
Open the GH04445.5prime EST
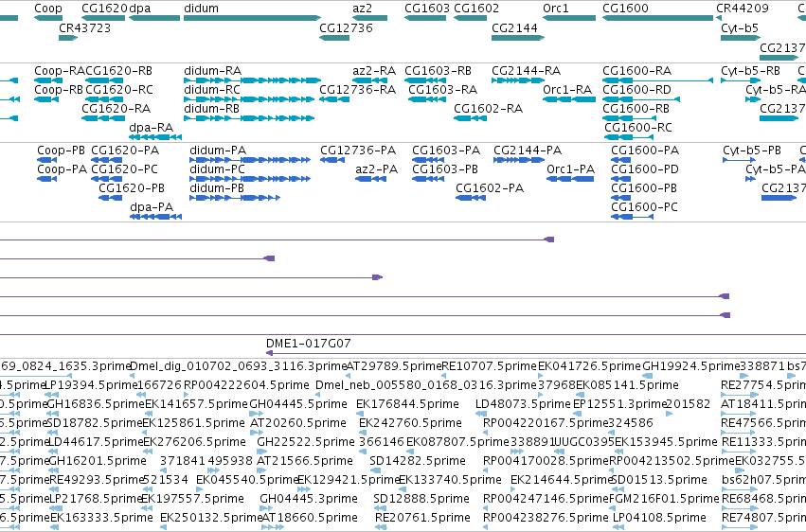point(256,414)
